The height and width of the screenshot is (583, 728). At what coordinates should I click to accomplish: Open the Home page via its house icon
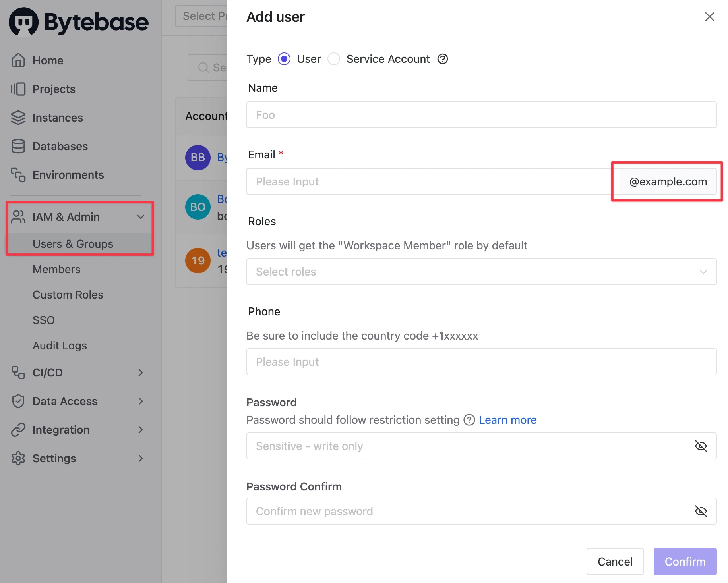point(18,60)
